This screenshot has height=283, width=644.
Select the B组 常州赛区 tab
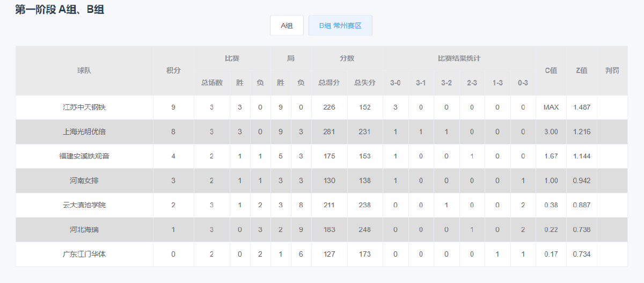[340, 25]
